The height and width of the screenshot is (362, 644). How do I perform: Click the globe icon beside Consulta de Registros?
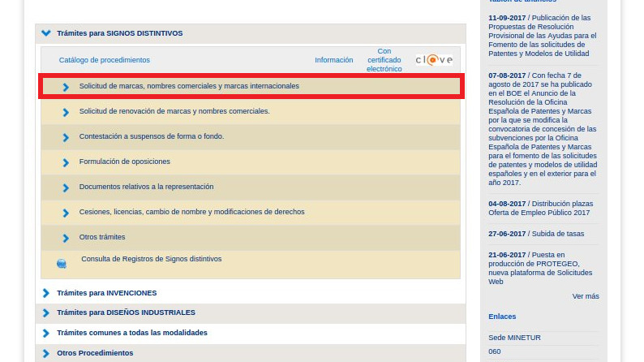(x=62, y=264)
